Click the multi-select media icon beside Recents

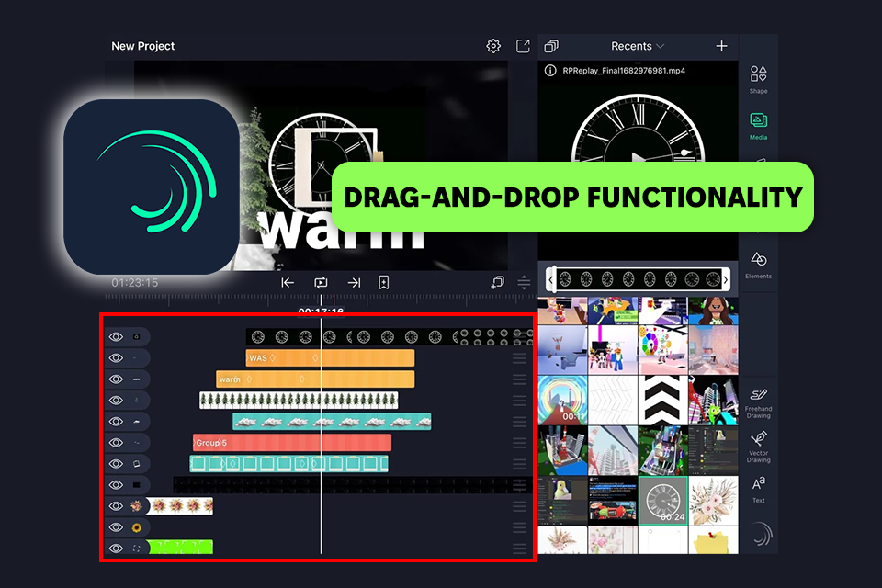[551, 46]
